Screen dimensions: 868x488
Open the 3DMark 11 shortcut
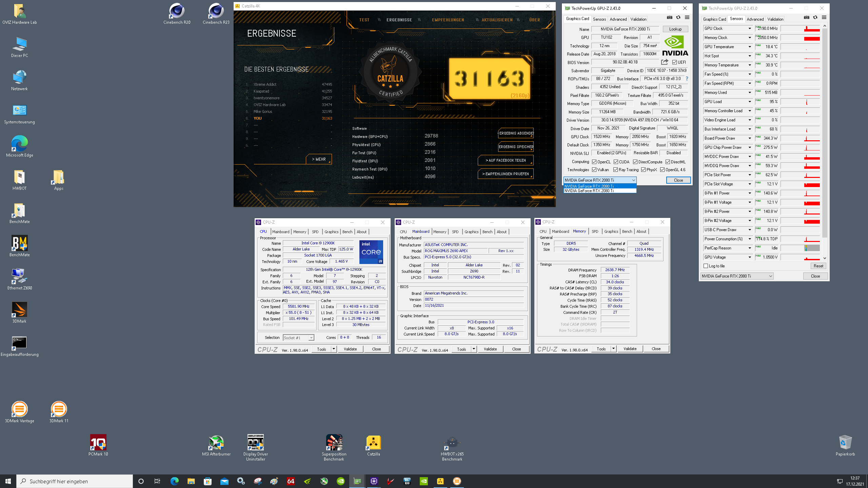(59, 412)
